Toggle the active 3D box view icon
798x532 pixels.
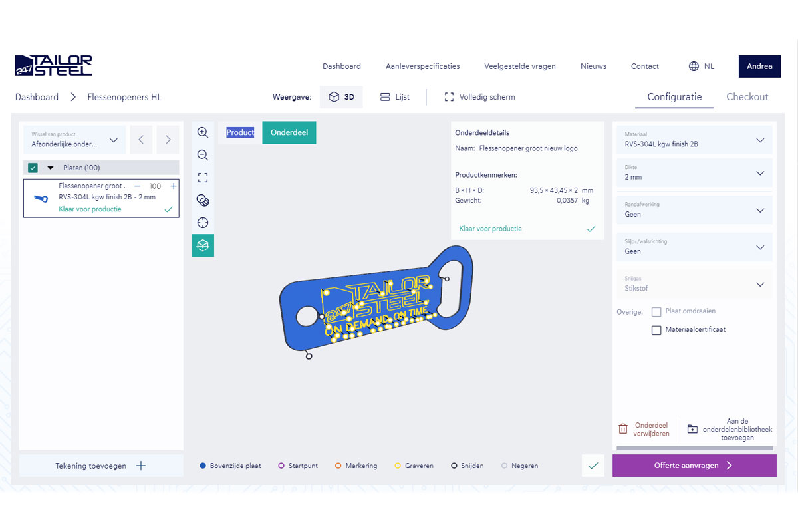click(203, 245)
